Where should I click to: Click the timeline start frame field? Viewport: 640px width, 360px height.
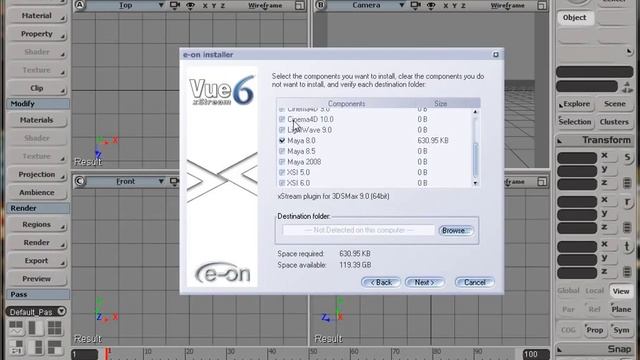84,354
